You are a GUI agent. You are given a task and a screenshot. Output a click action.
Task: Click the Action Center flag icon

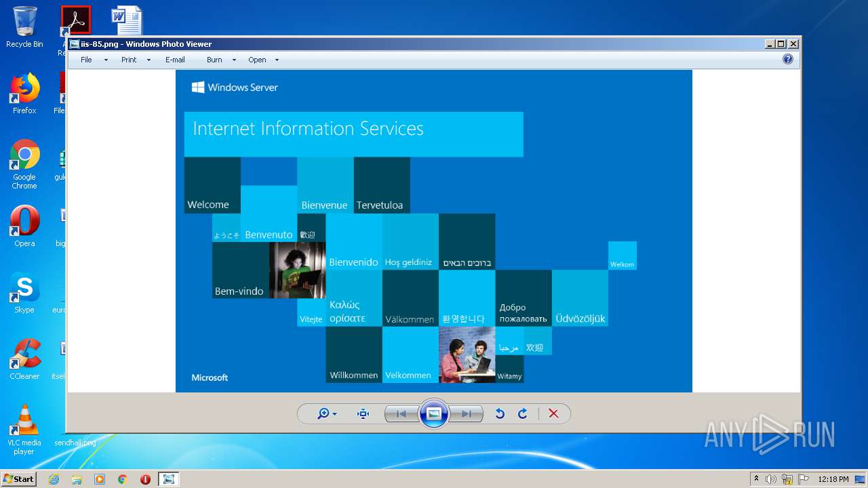[804, 479]
